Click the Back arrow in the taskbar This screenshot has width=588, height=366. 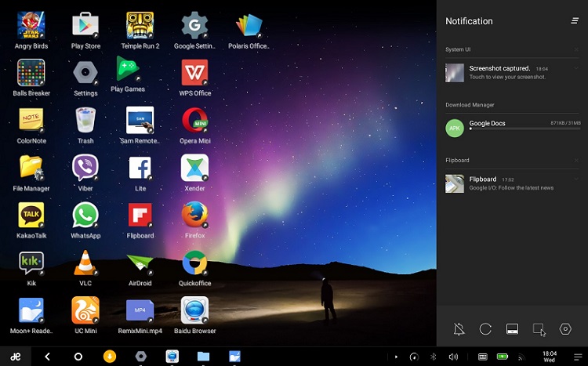click(x=47, y=357)
